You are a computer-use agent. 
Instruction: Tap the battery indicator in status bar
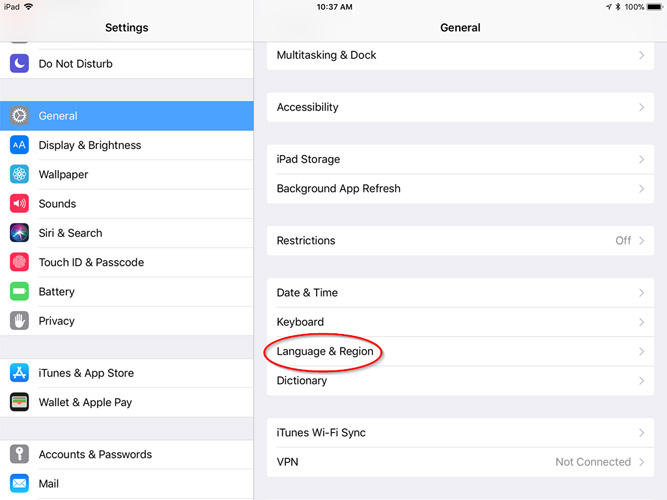pyautogui.click(x=655, y=7)
